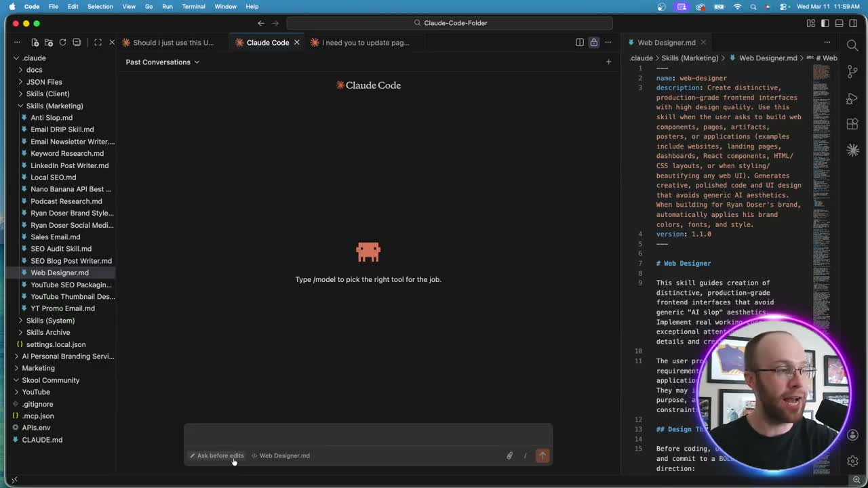Open .mcp.json file
The width and height of the screenshot is (868, 488).
tap(37, 415)
